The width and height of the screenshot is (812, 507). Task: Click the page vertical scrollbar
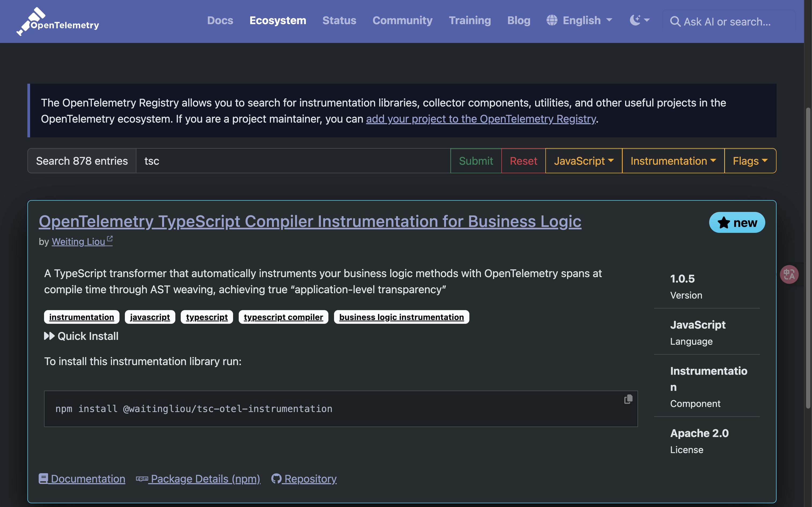pos(808,258)
